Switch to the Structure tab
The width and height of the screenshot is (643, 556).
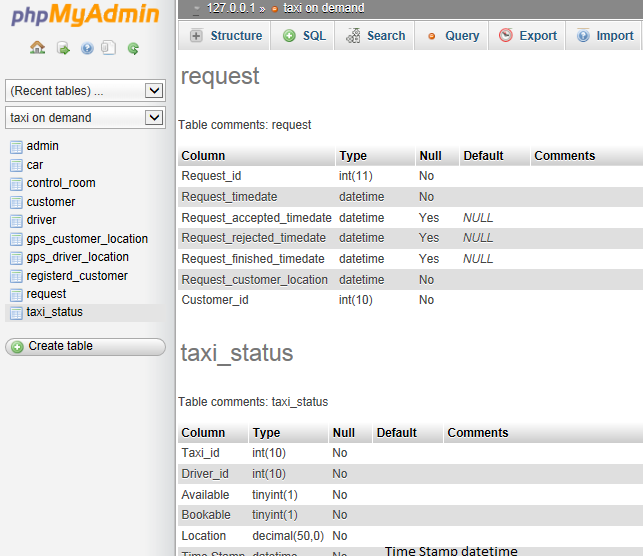pos(226,36)
